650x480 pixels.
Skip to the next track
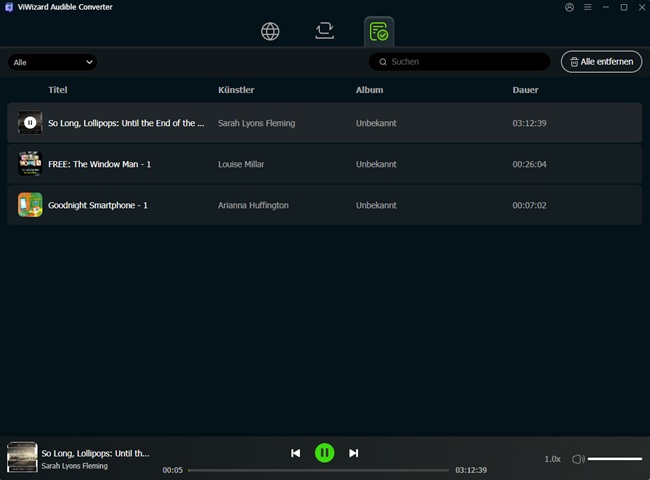click(354, 453)
